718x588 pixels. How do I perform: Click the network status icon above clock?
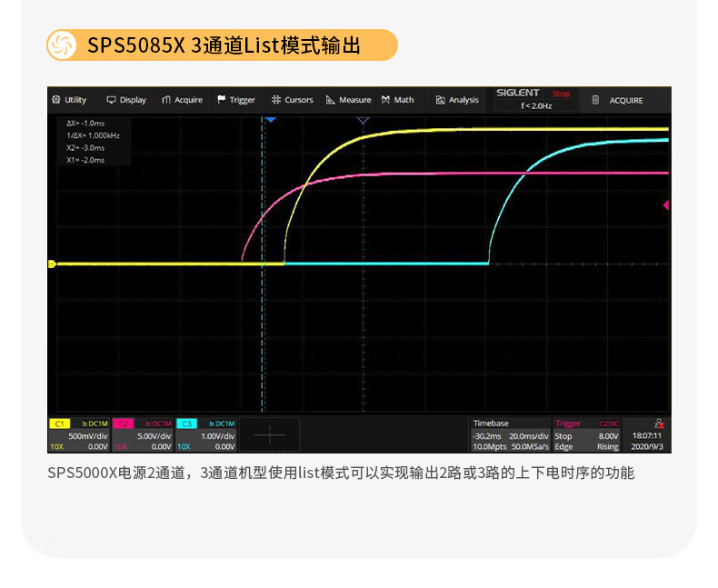(658, 424)
